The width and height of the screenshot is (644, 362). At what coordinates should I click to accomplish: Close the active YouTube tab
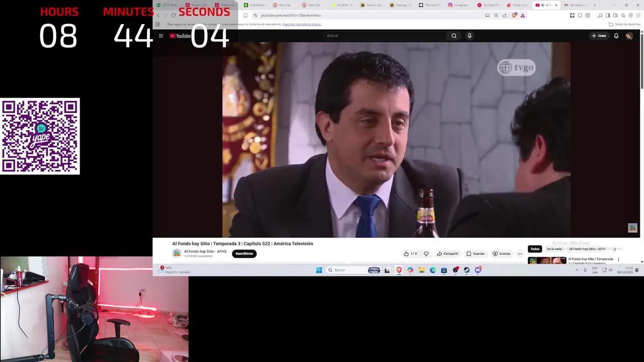(x=556, y=5)
